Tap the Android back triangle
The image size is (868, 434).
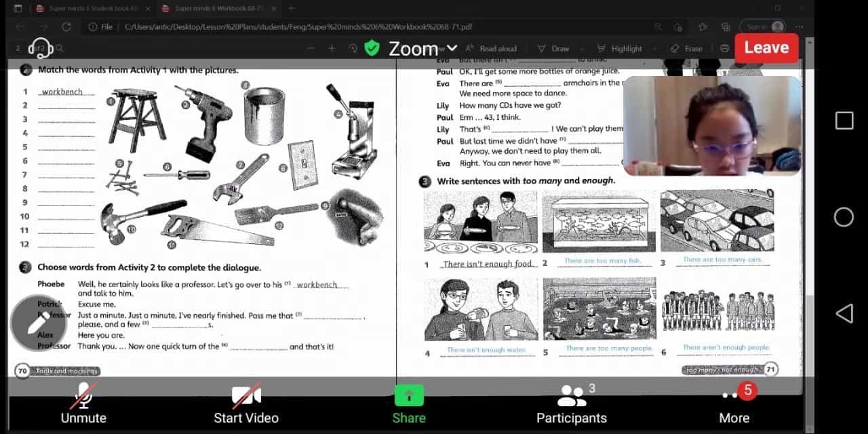[x=844, y=313]
